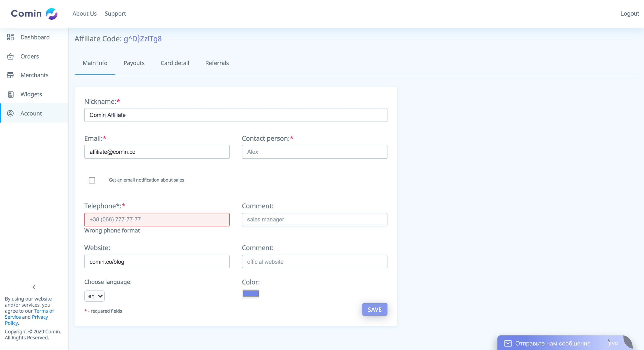Click the Dashboard grid icon
The image size is (644, 350).
[10, 37]
